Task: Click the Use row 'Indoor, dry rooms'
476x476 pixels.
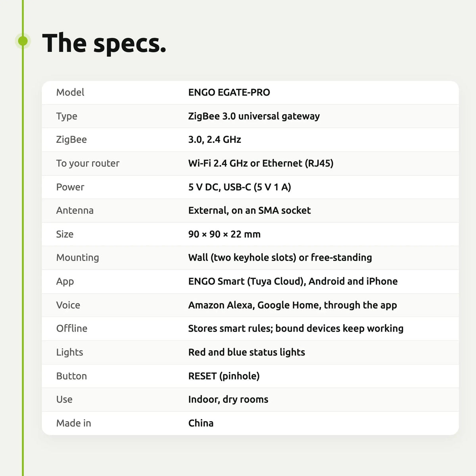Action: [x=228, y=399]
